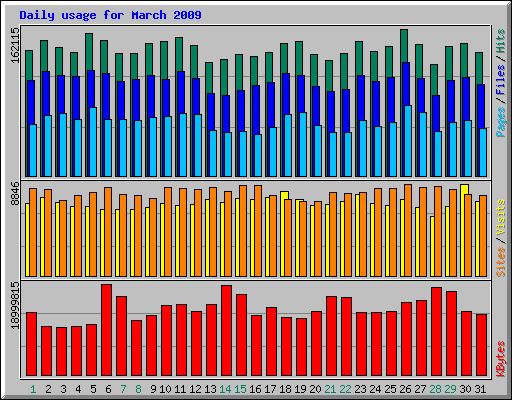Click the red KBytes bar for day 14

coord(226,330)
